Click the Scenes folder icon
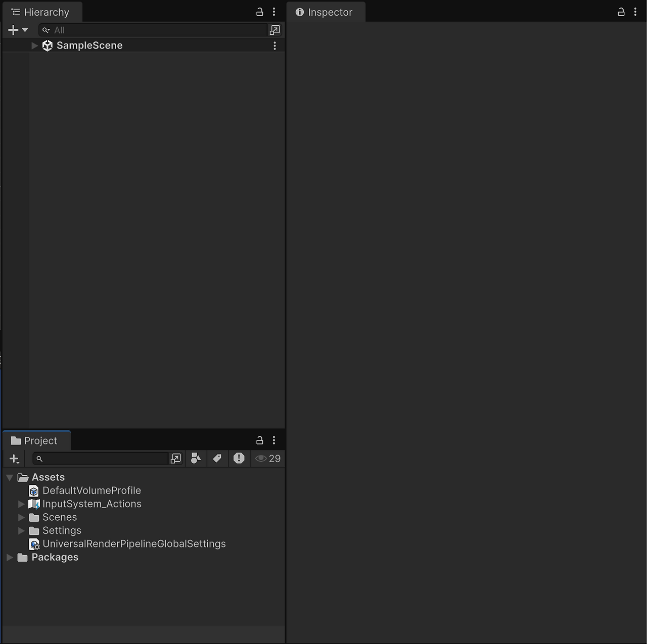The height and width of the screenshot is (644, 647). 34,517
